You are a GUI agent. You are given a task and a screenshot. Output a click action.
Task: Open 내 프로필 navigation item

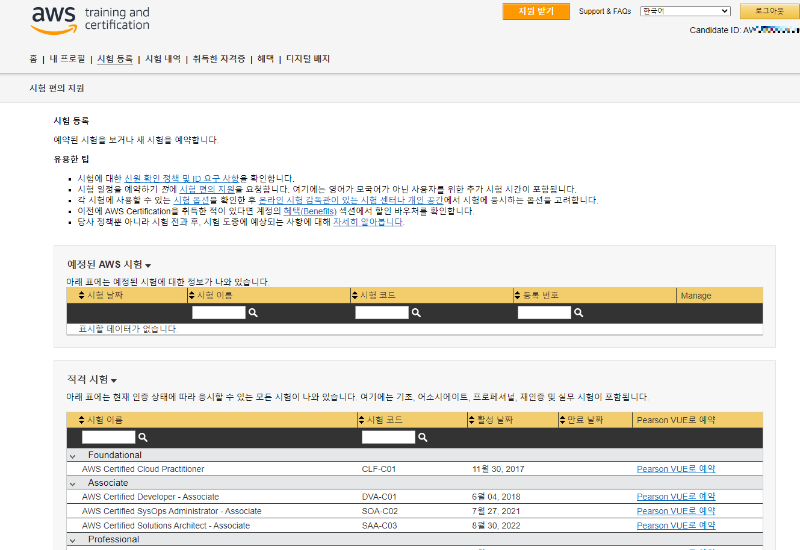point(67,59)
